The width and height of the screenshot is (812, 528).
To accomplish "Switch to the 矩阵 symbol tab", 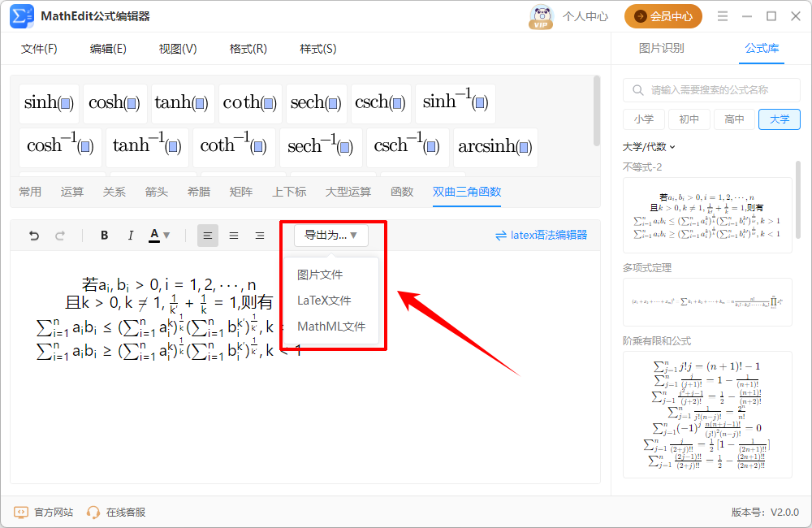I will pos(241,192).
